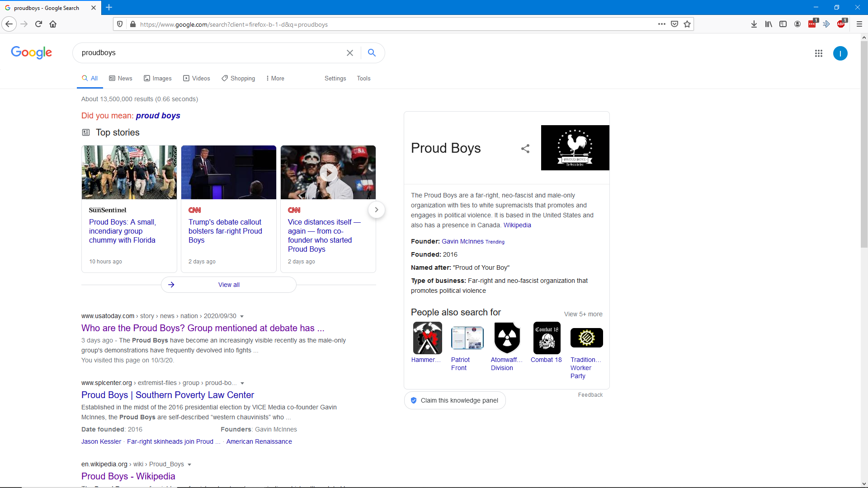Expand options for splcenter result

[x=242, y=383]
